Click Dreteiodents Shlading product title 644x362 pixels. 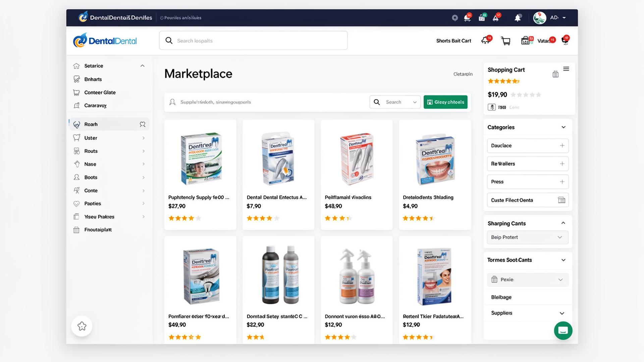(x=428, y=197)
